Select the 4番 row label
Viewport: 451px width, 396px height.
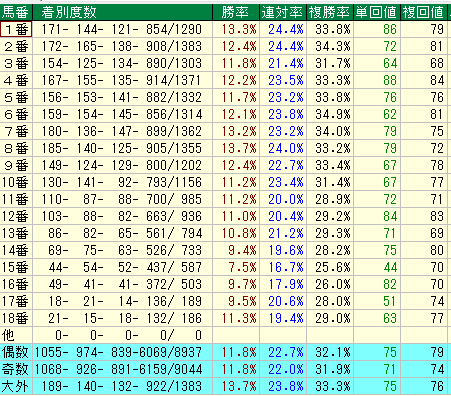click(16, 80)
